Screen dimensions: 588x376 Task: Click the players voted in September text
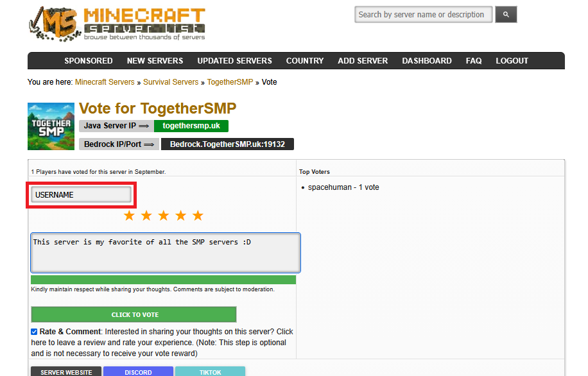point(98,172)
